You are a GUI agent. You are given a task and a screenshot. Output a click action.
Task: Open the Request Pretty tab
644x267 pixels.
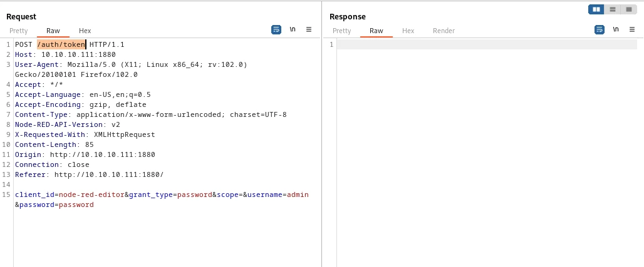click(x=19, y=31)
